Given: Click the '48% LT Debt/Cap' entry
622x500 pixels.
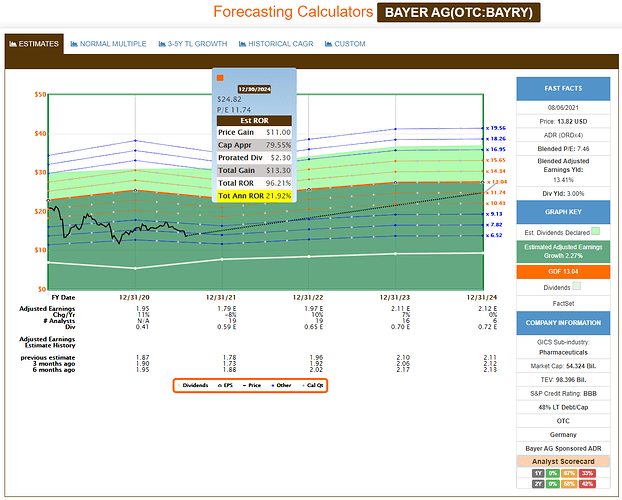Looking at the screenshot, I should (x=563, y=407).
